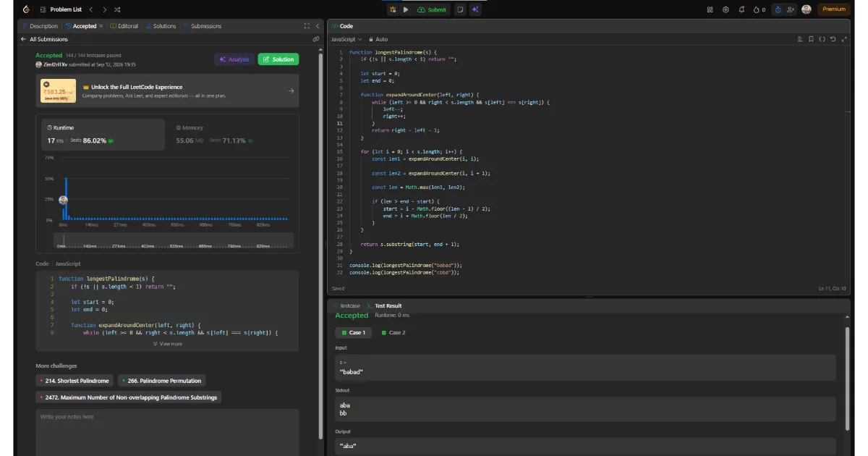This screenshot has width=868, height=456.
Task: Click the invite friend icon
Action: pyautogui.click(x=790, y=9)
